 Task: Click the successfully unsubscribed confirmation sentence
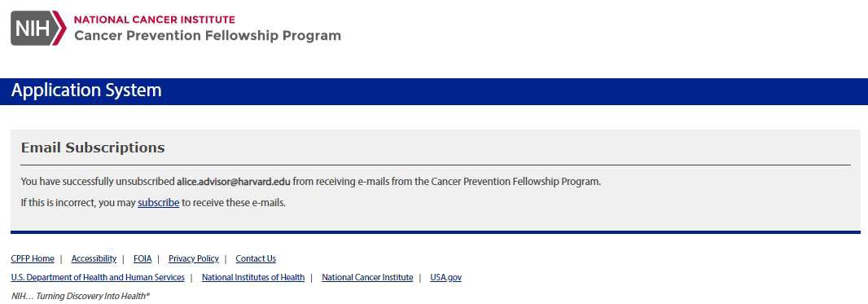[x=310, y=181]
